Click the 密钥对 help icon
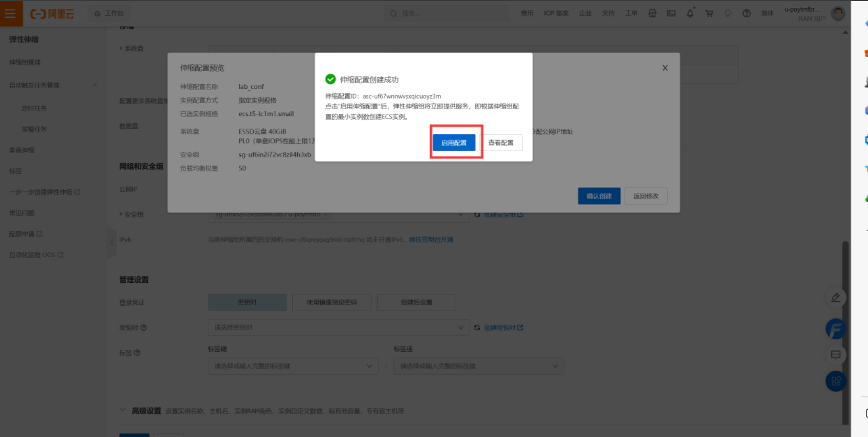 tap(143, 328)
